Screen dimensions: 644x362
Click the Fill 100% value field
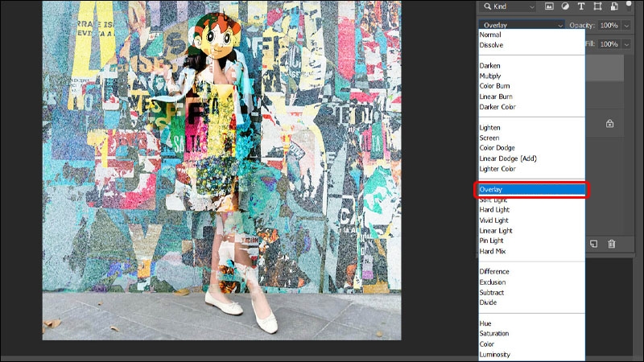[x=609, y=44]
